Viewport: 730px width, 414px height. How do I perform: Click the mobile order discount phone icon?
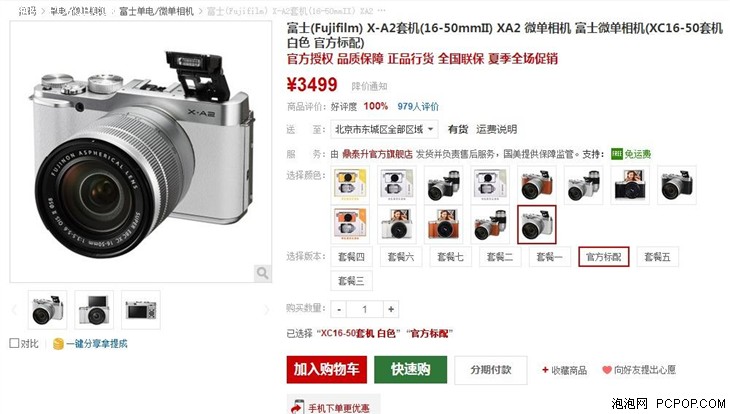(297, 407)
